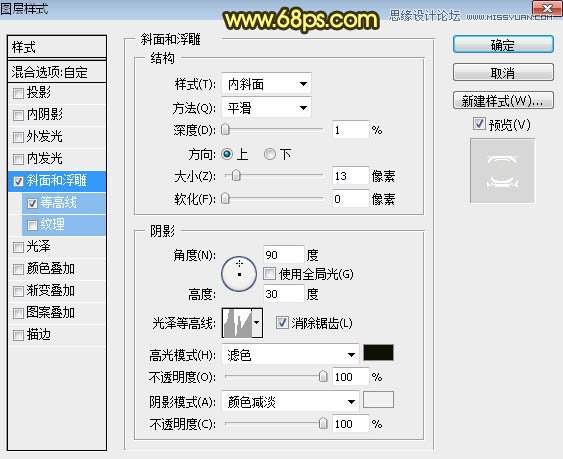This screenshot has height=459, width=563.
Task: Enable the 图案叠加 checkbox
Action: (18, 313)
